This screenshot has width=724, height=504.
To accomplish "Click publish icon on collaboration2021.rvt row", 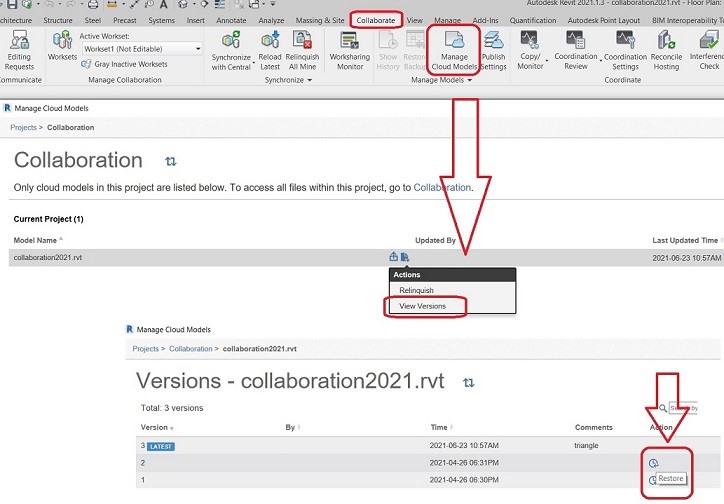I will point(393,257).
